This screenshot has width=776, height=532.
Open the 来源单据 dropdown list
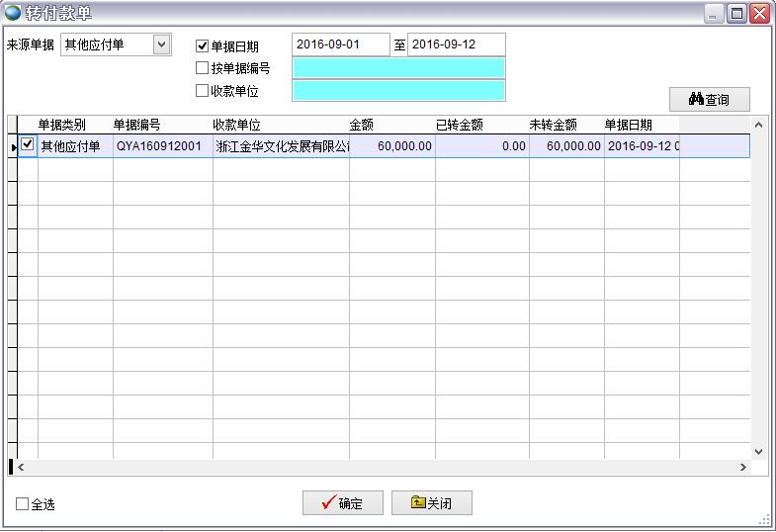coord(162,44)
